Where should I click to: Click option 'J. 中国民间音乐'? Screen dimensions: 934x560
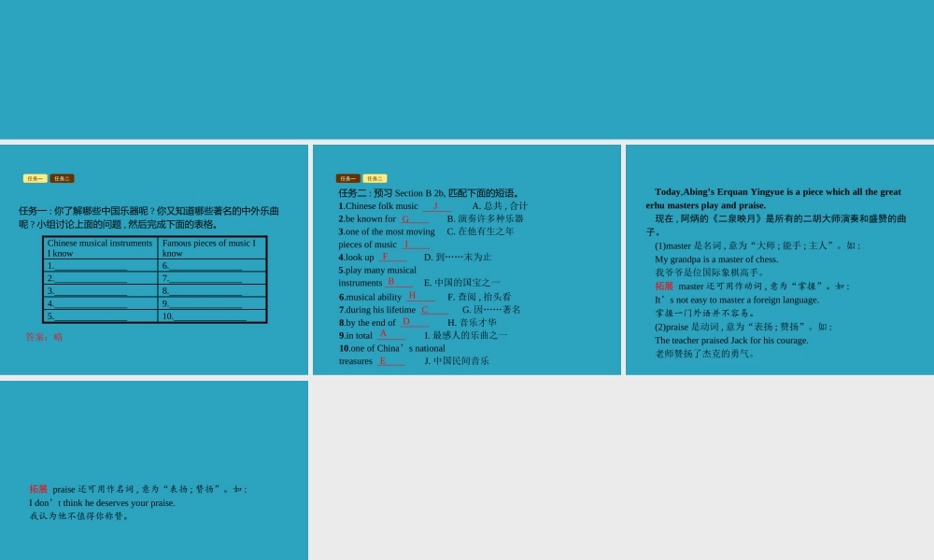(x=457, y=360)
